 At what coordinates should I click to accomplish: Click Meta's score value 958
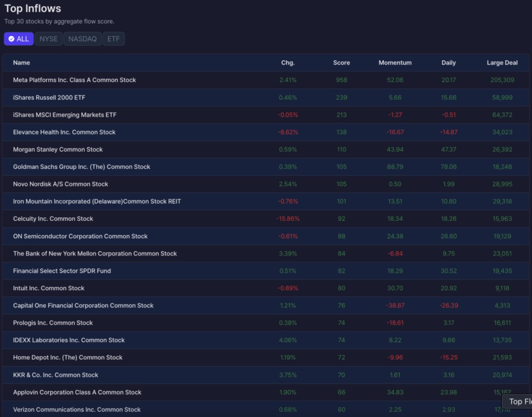click(x=341, y=80)
